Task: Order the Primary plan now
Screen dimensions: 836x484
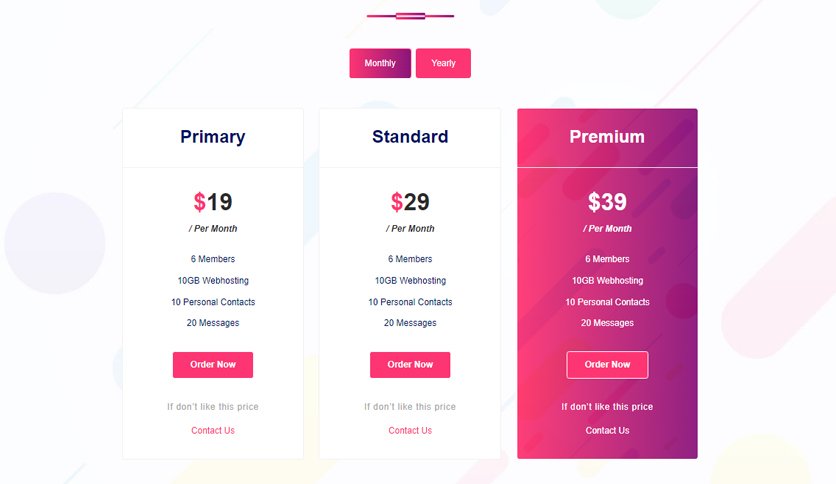Action: click(x=213, y=365)
